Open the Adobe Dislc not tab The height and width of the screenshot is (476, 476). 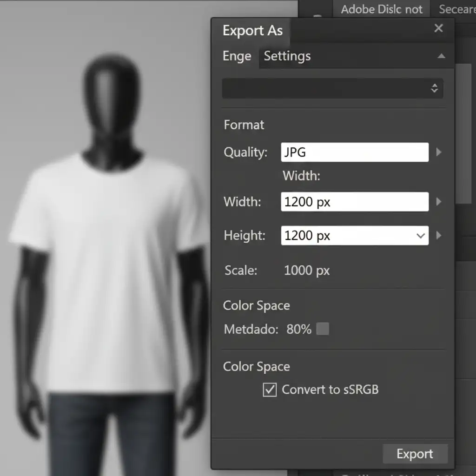(x=381, y=9)
